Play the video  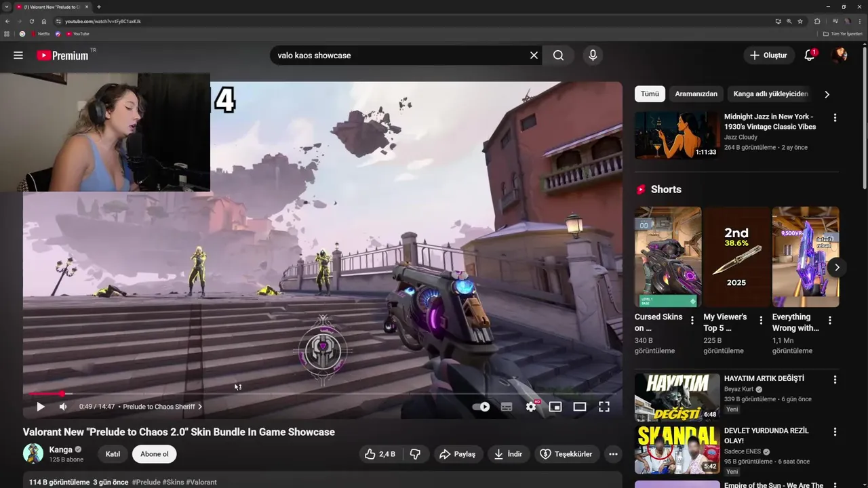click(x=40, y=407)
